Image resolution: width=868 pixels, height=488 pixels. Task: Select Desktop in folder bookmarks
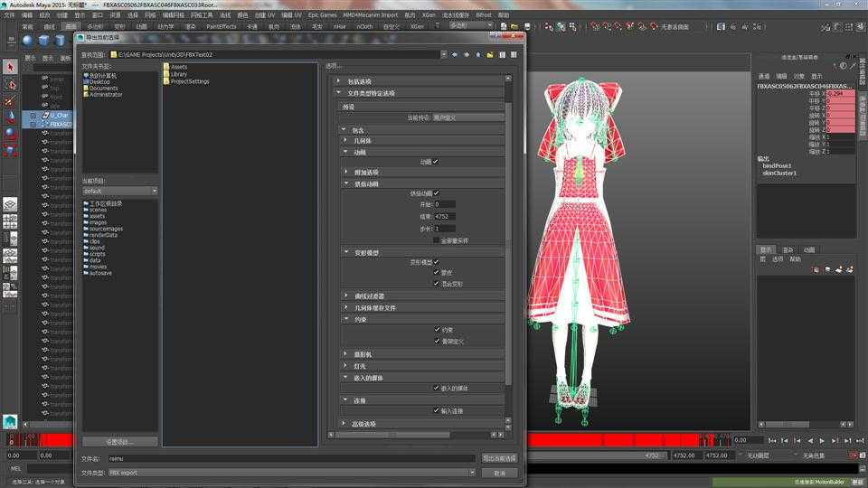(x=99, y=82)
